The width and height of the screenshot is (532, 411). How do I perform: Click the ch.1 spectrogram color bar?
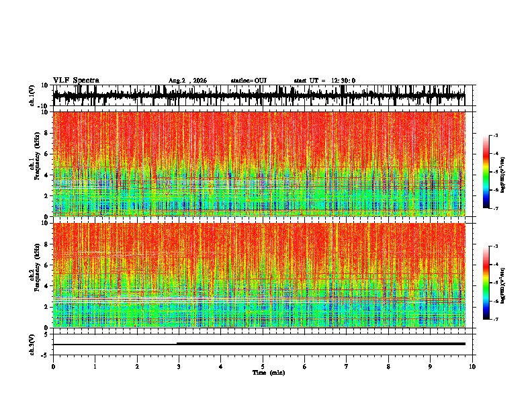[x=486, y=172]
